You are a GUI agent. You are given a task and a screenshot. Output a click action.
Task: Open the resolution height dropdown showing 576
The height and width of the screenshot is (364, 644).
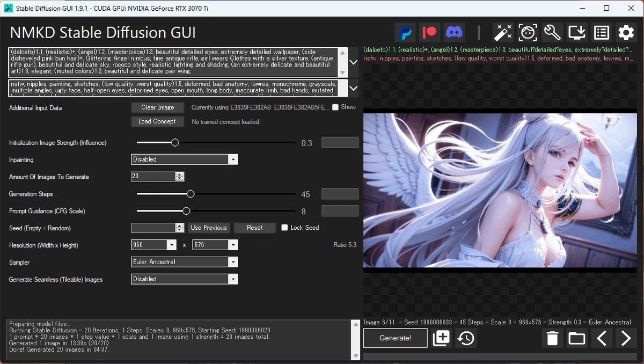(x=215, y=245)
